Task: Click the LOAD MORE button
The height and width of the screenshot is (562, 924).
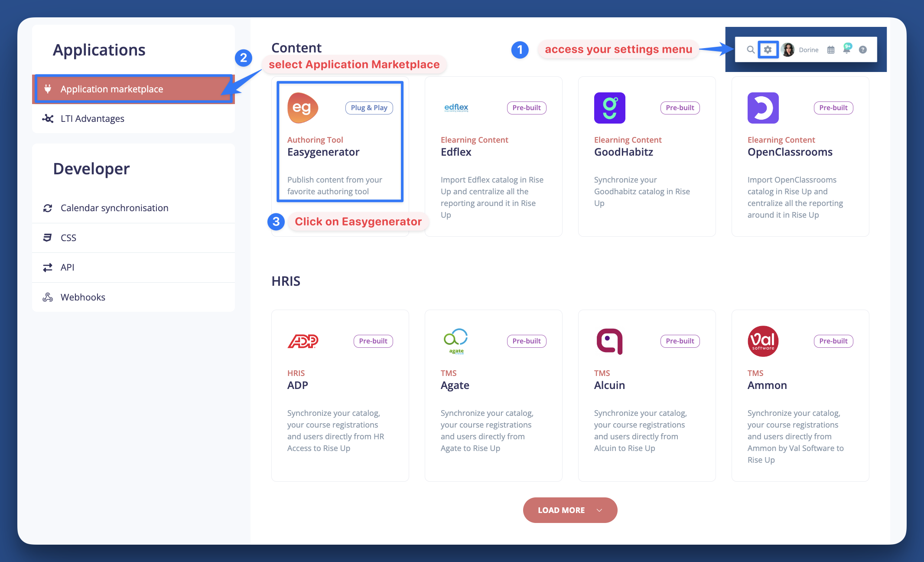Action: coord(570,510)
